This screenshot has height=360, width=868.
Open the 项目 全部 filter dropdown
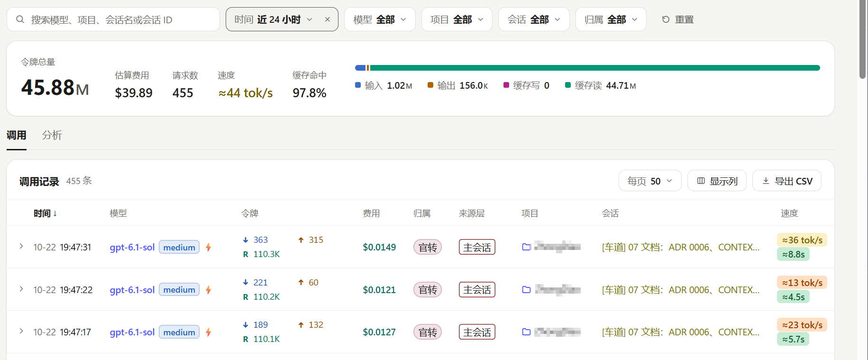click(457, 19)
